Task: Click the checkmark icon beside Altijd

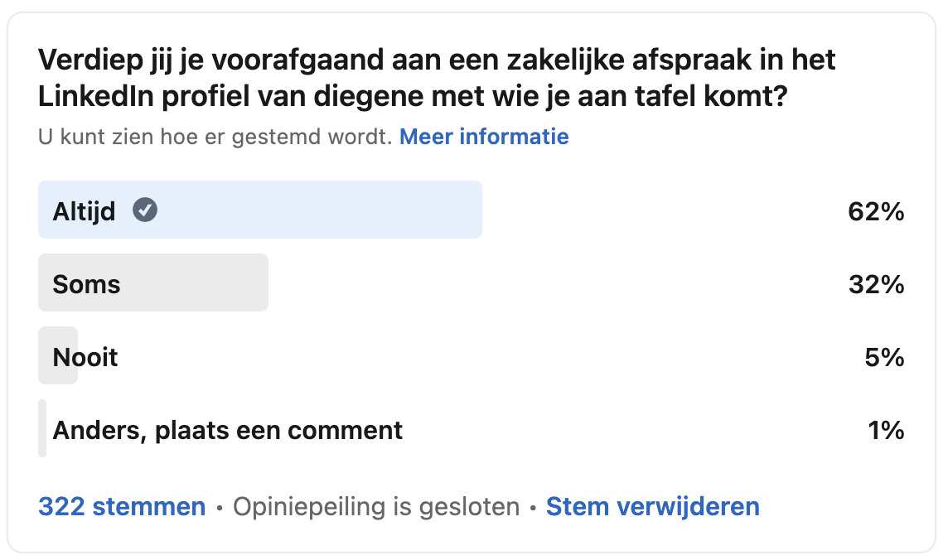Action: 145,210
